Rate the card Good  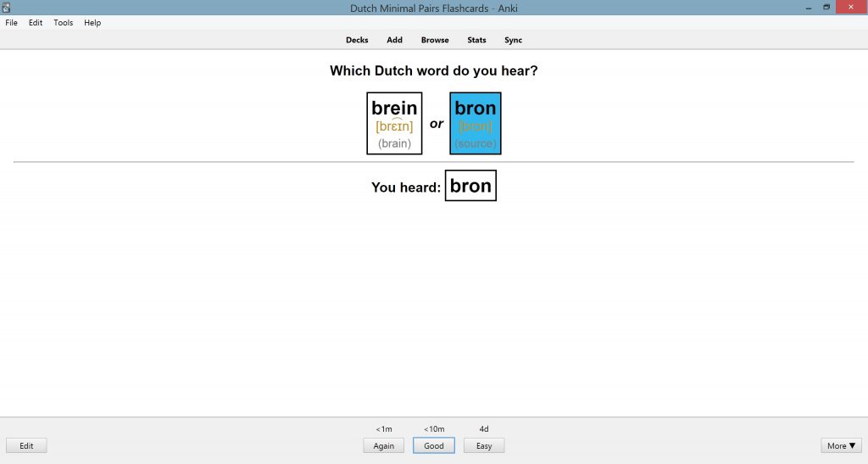(x=434, y=445)
